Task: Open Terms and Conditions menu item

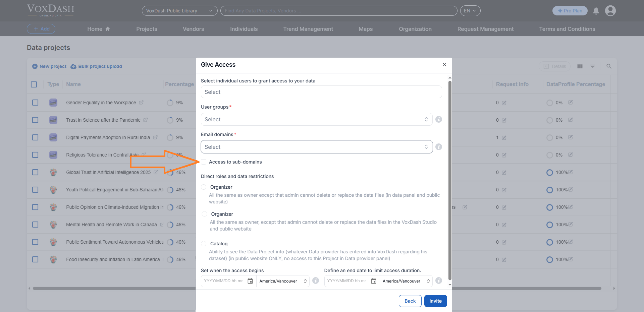Action: click(x=567, y=29)
